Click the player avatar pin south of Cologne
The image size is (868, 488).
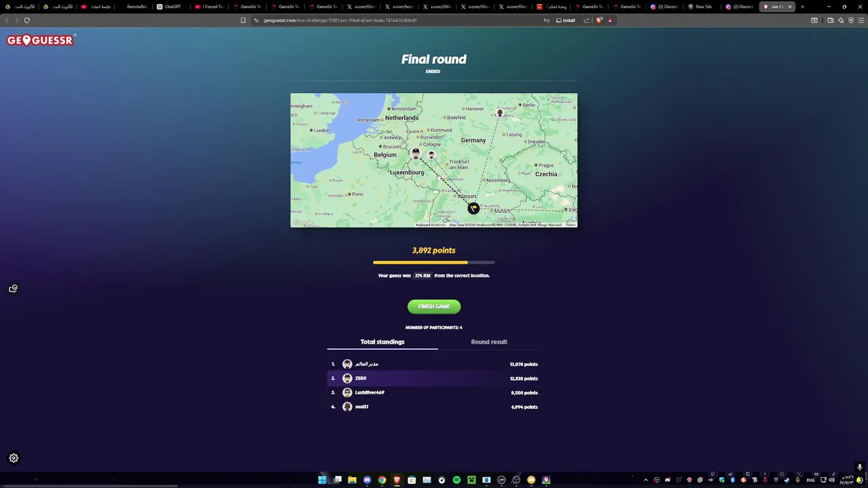[x=431, y=155]
